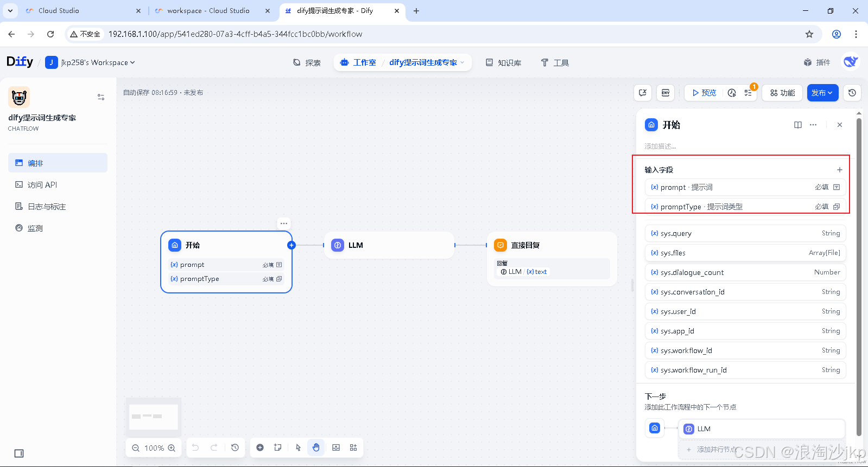Screen dimensions: 868x467
Task: Open more options in the 开始 panel
Action: pyautogui.click(x=813, y=125)
